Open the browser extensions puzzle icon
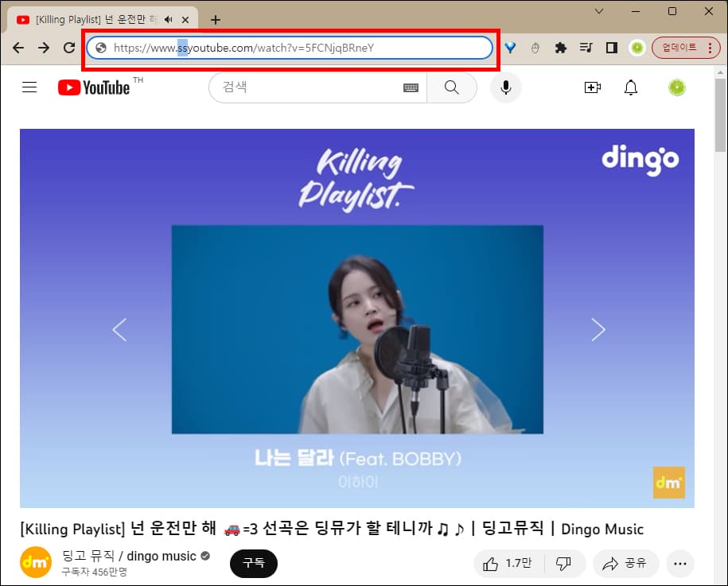This screenshot has height=586, width=728. (x=560, y=48)
